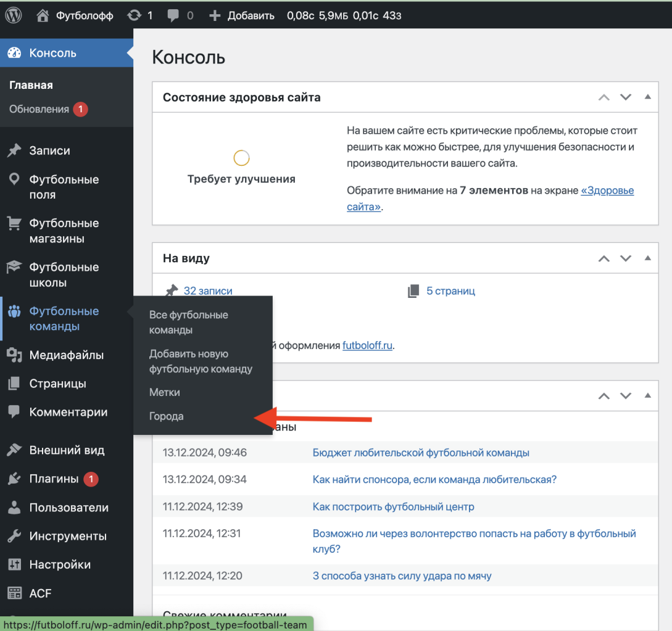Open post Как найти спонсора, если команда любительская?

click(x=434, y=479)
